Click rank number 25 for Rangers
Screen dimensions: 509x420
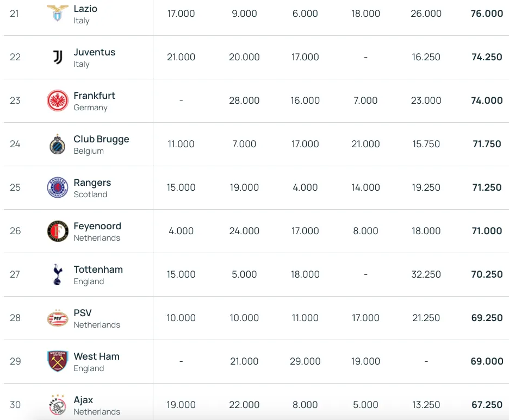[x=15, y=187]
